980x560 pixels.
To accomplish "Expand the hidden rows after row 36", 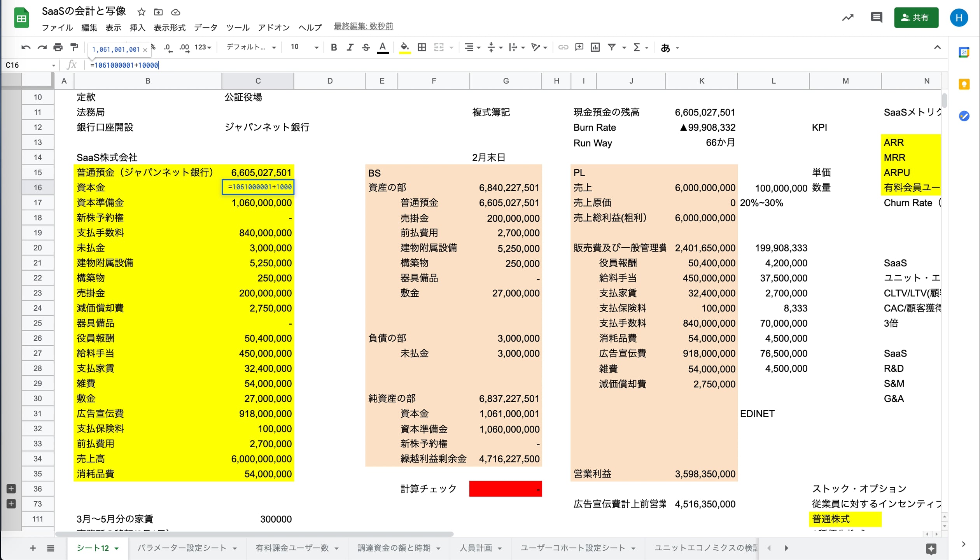I will pos(11,489).
